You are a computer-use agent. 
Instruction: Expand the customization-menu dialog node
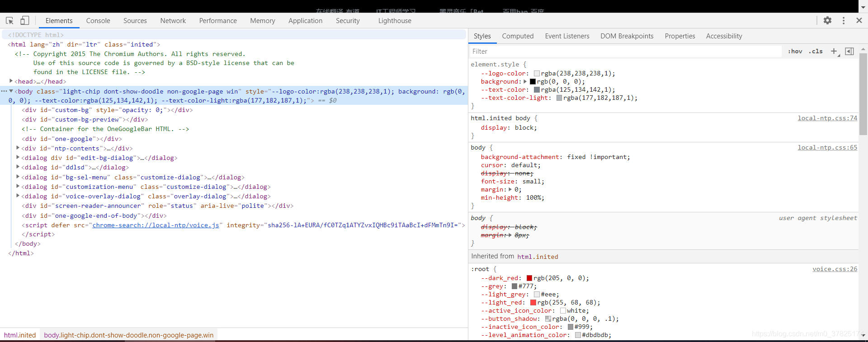click(18, 186)
